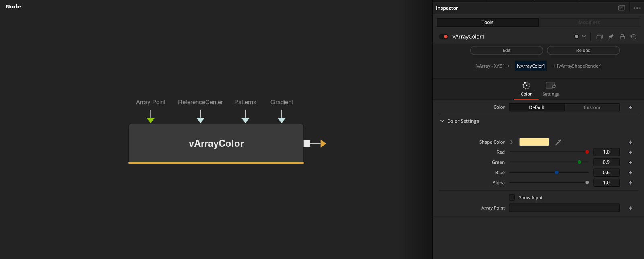Switch to the Modifiers tab
Screen dimensions: 644x259
589,23
